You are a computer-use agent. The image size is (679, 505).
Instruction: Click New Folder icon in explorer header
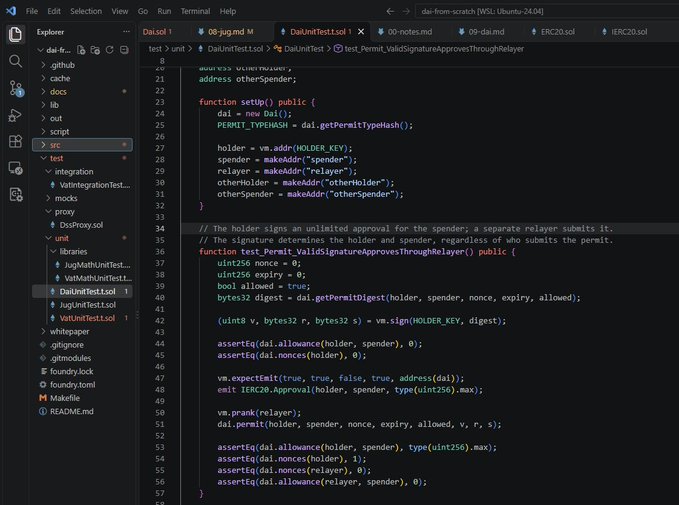tap(95, 50)
